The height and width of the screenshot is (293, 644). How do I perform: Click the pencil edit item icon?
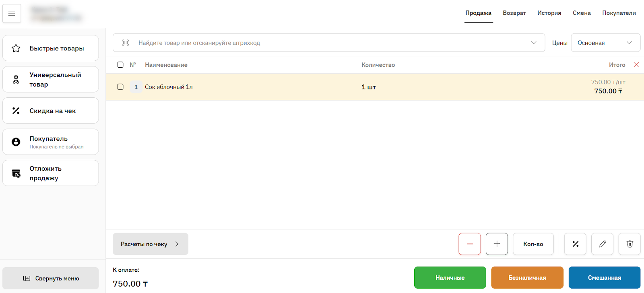(602, 244)
